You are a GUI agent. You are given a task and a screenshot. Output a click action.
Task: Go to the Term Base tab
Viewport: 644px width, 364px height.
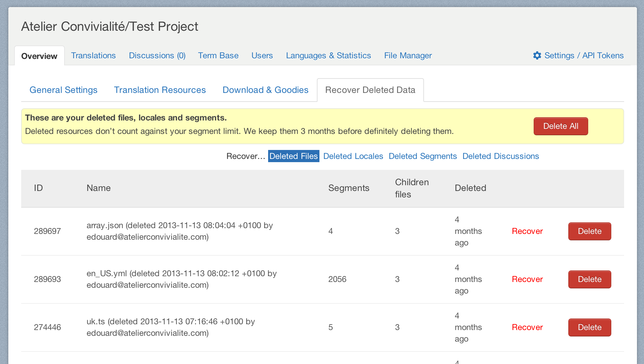click(218, 55)
